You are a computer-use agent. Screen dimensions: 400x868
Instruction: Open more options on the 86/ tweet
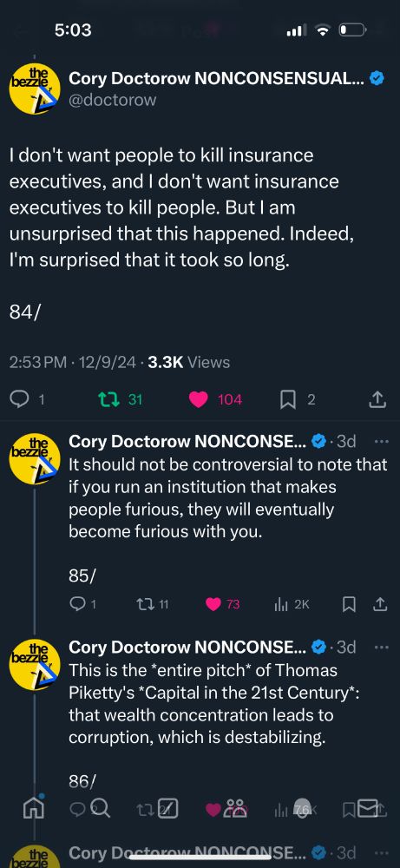381,647
